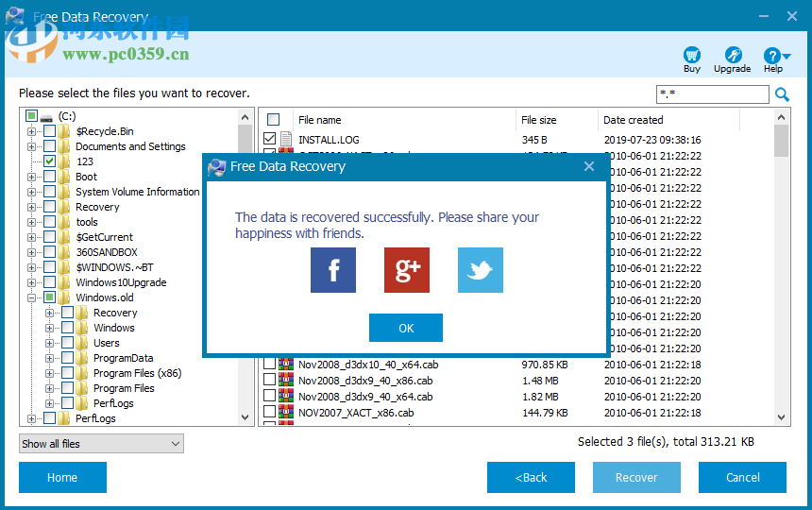Click the folder tree scroll-down arrow
812x510 pixels.
pyautogui.click(x=245, y=417)
